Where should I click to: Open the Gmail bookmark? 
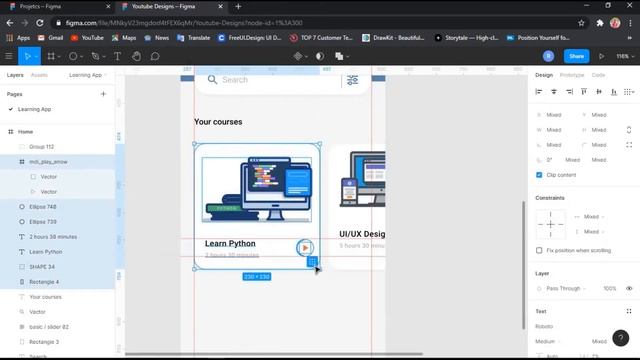pyautogui.click(x=51, y=38)
